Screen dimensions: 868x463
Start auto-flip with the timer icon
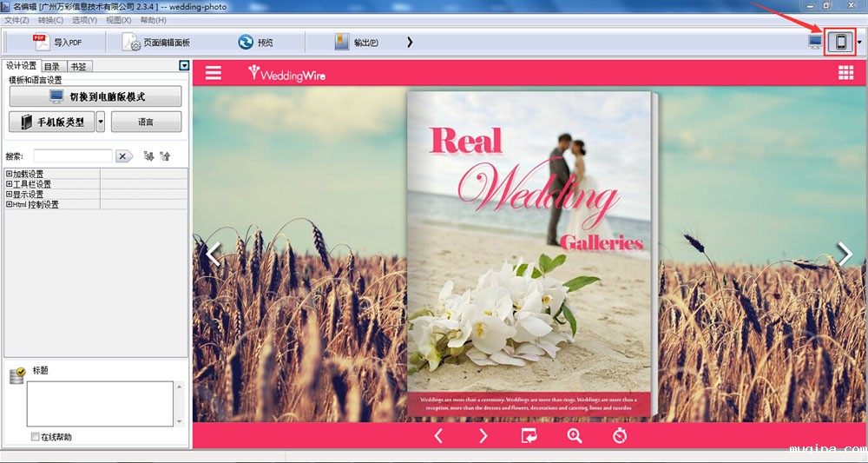click(x=620, y=436)
